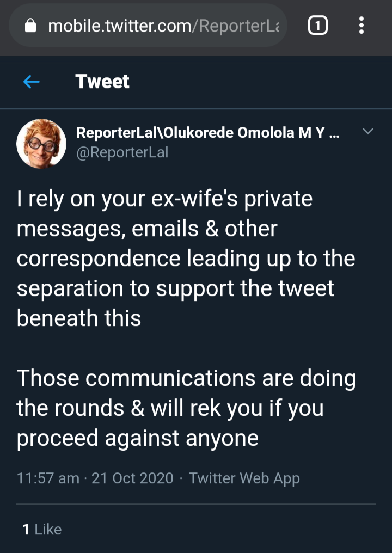The height and width of the screenshot is (553, 392).
Task: Click the 21 Oct 2020 date
Action: coord(132,478)
